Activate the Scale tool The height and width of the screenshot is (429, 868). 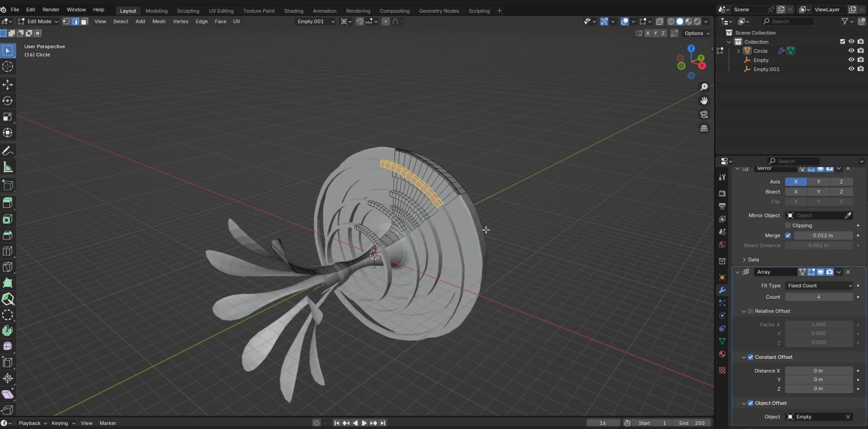(8, 117)
